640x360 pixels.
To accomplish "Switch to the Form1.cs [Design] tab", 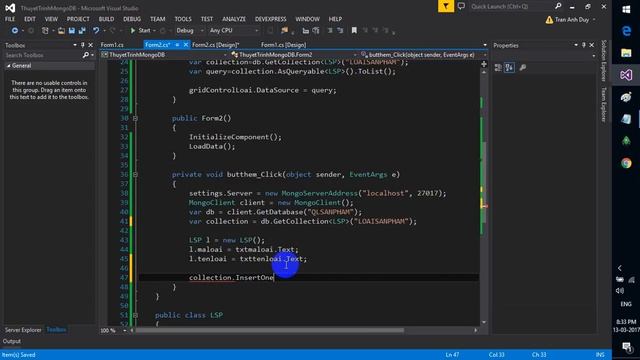I will (283, 45).
